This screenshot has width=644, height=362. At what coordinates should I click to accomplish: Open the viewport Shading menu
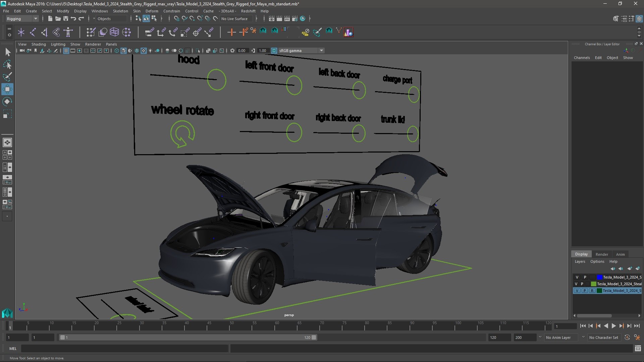point(39,44)
